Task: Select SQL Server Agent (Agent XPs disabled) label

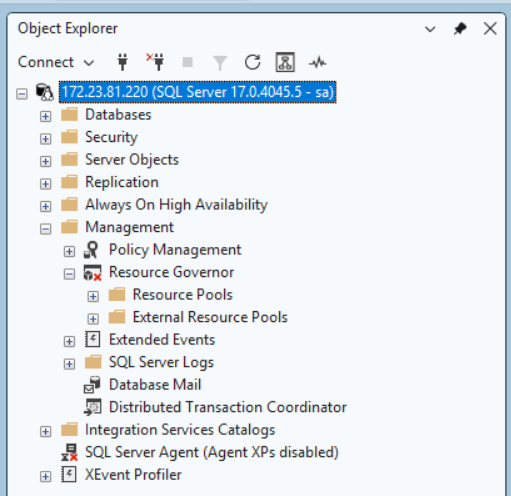Action: point(212,452)
